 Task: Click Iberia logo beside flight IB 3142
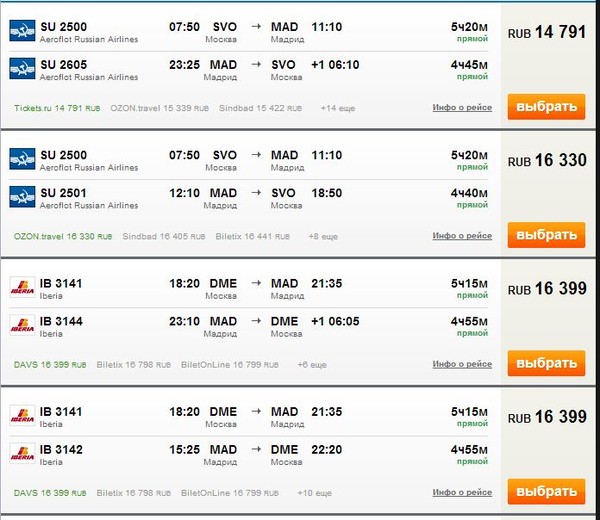point(21,454)
